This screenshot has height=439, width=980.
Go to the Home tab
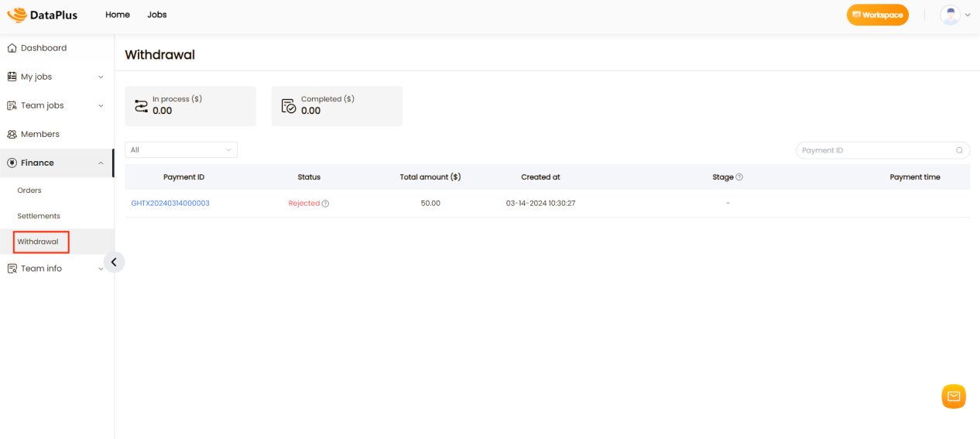point(118,15)
